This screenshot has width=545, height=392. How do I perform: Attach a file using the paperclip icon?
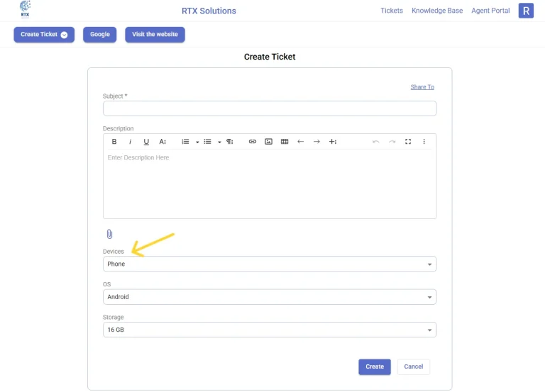pyautogui.click(x=109, y=234)
